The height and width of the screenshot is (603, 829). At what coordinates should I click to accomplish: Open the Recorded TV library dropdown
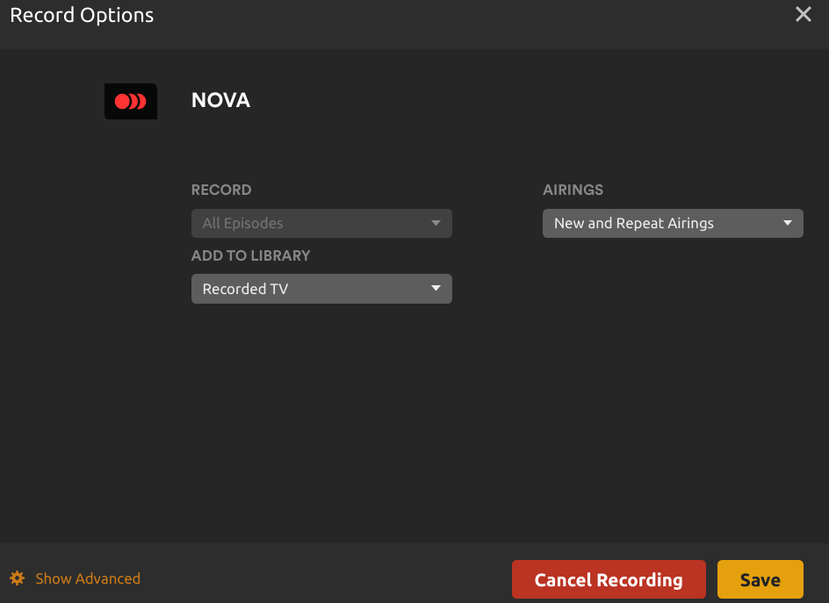point(321,289)
